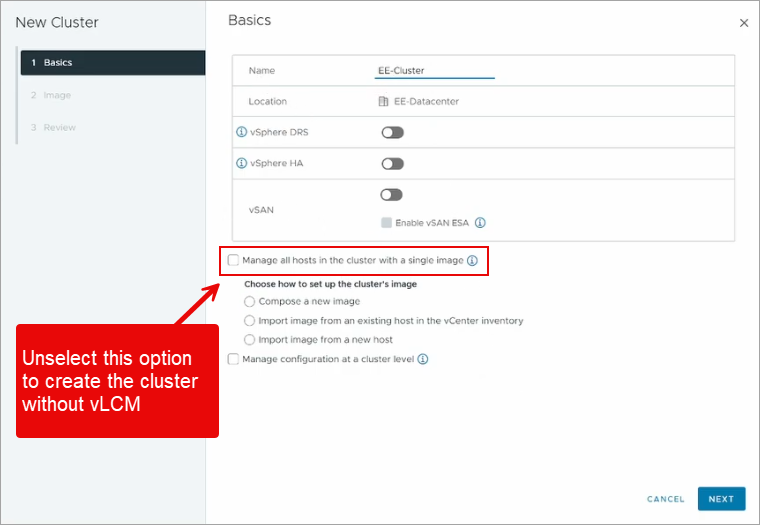760x525 pixels.
Task: Select Import image from a new host
Action: [x=250, y=340]
